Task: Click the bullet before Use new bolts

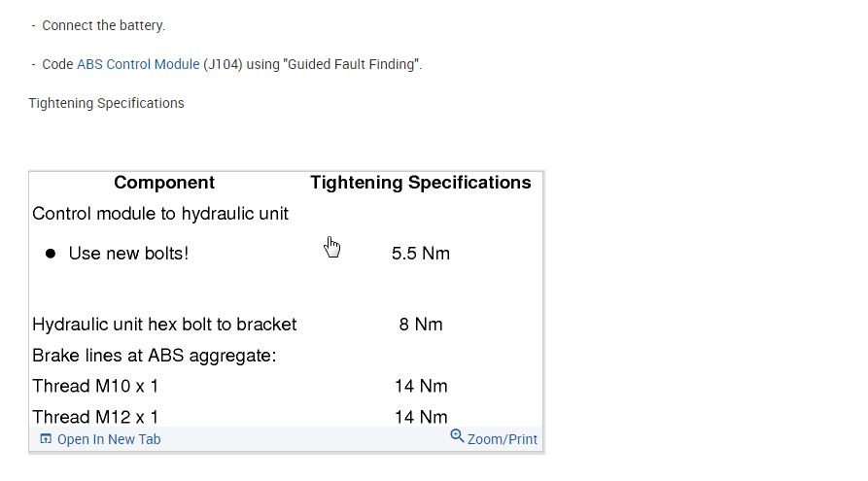Action: [51, 254]
